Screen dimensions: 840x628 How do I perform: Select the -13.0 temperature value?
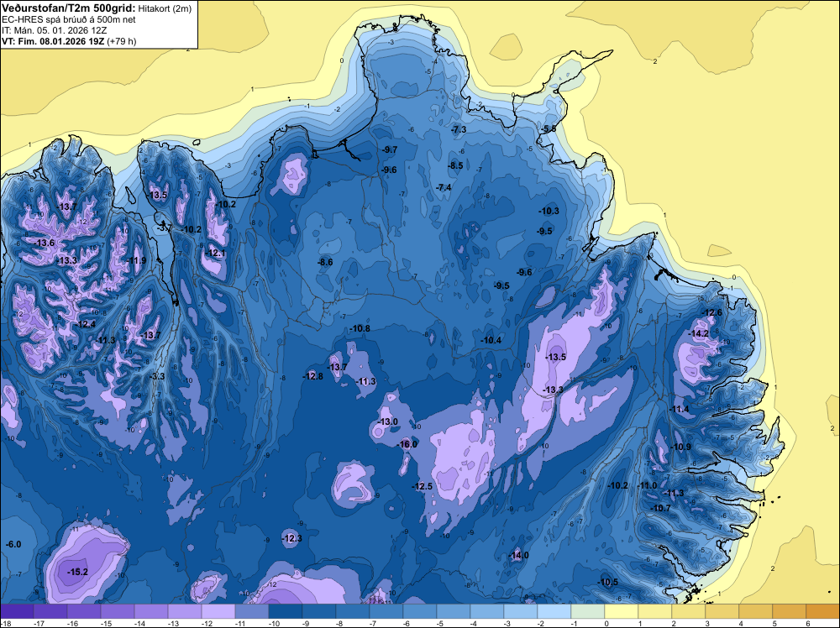388,421
